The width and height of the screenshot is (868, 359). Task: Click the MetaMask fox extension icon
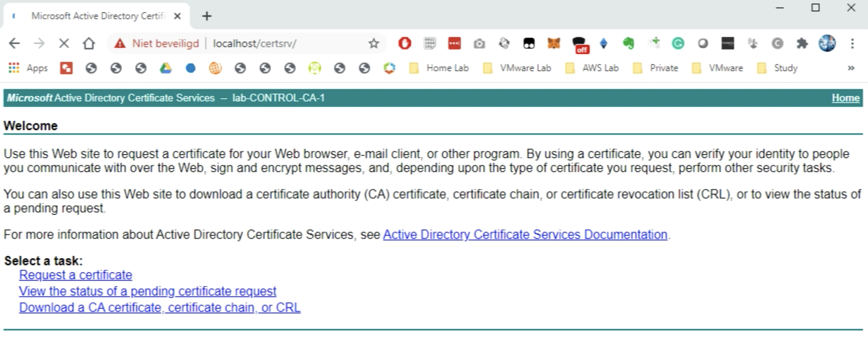[553, 43]
